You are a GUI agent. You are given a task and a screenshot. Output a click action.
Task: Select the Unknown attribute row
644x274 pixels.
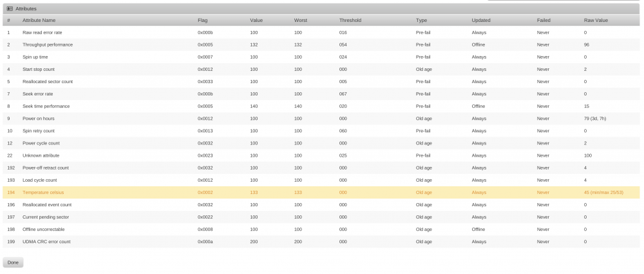coord(321,156)
